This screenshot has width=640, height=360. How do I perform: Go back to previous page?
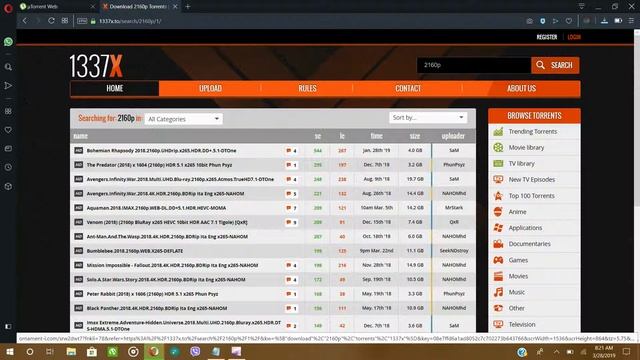(x=25, y=21)
